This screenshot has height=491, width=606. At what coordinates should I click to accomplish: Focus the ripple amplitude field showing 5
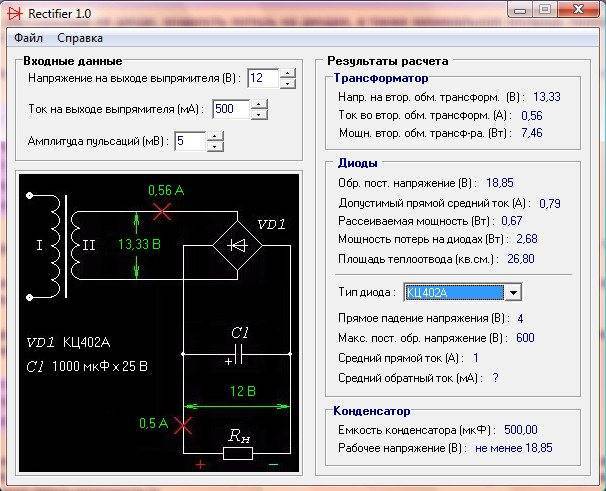[190, 141]
